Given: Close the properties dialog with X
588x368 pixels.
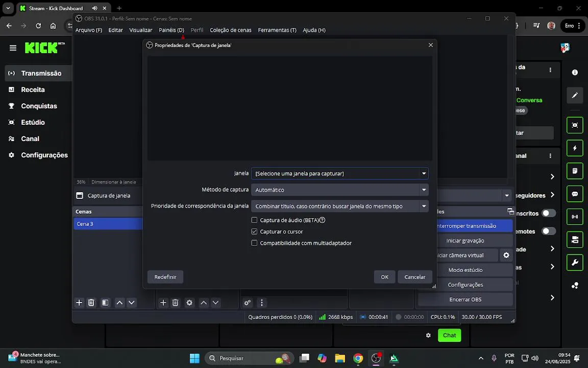Looking at the screenshot, I should [x=430, y=45].
